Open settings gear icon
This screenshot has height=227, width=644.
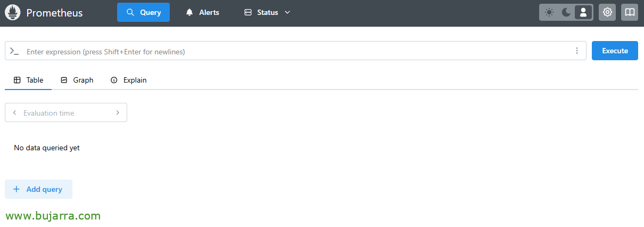[607, 12]
